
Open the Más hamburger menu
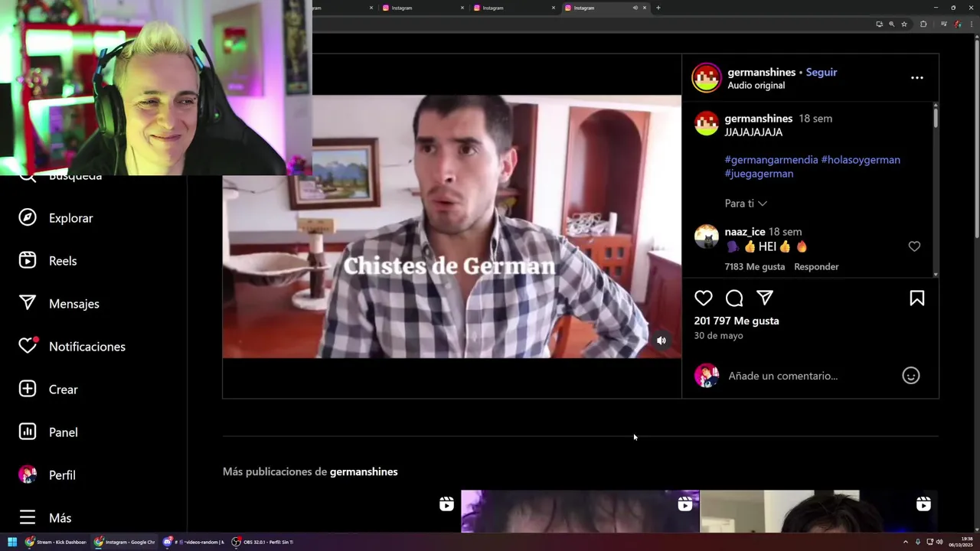click(28, 518)
